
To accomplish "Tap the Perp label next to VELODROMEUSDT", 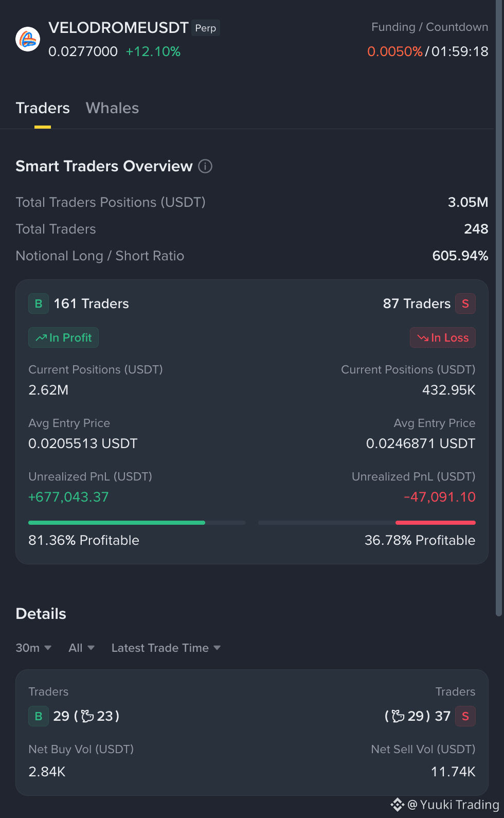I will click(x=206, y=28).
